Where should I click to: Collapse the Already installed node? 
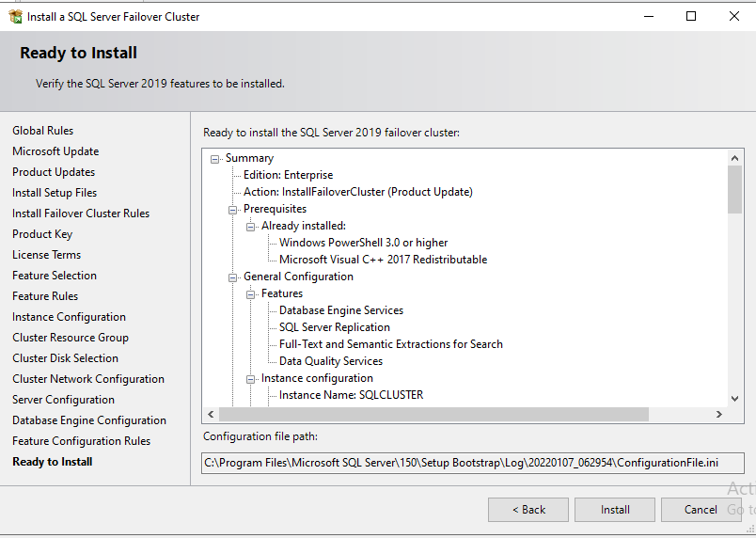pyautogui.click(x=251, y=227)
